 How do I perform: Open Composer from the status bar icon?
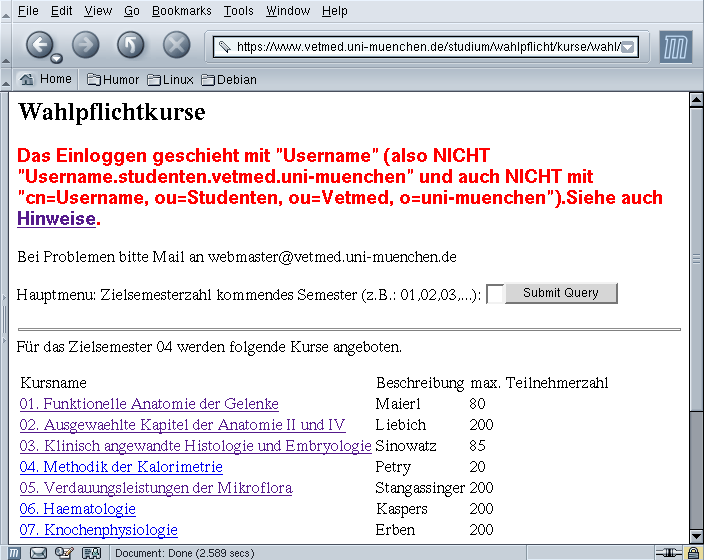point(64,553)
